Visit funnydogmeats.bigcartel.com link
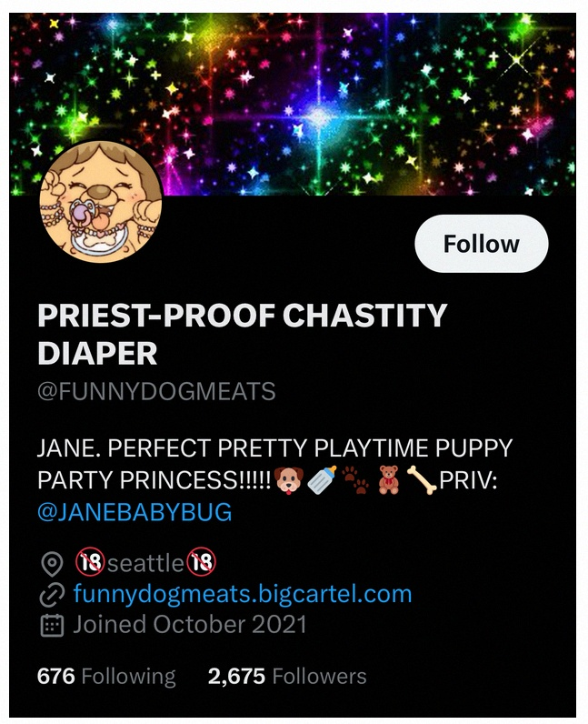The image size is (588, 724). [x=243, y=593]
